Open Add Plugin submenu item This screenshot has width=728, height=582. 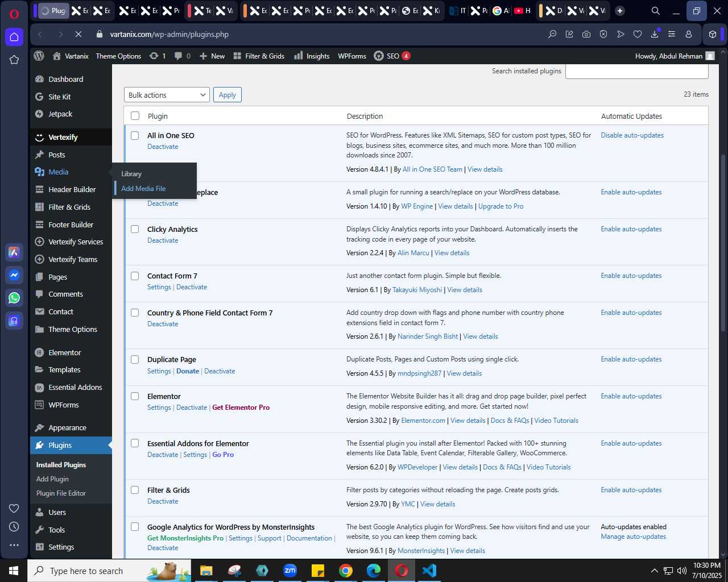[52, 479]
